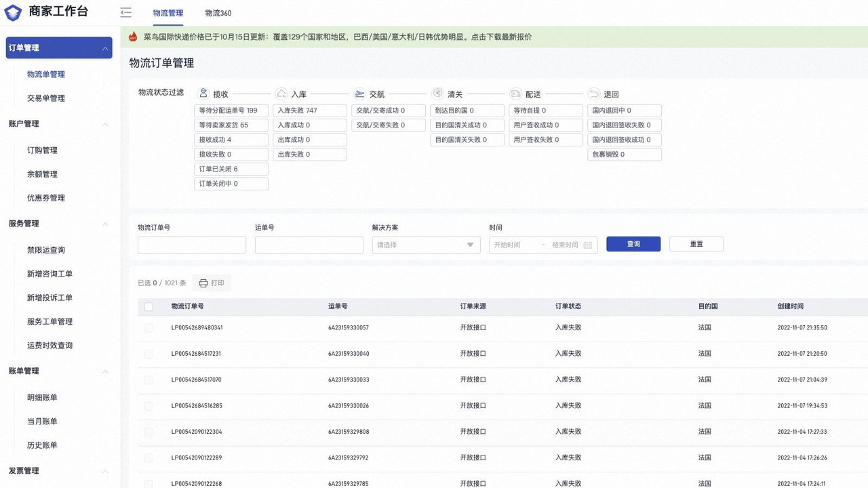Open 余额管理 in the sidebar
The image size is (868, 488).
pyautogui.click(x=42, y=174)
